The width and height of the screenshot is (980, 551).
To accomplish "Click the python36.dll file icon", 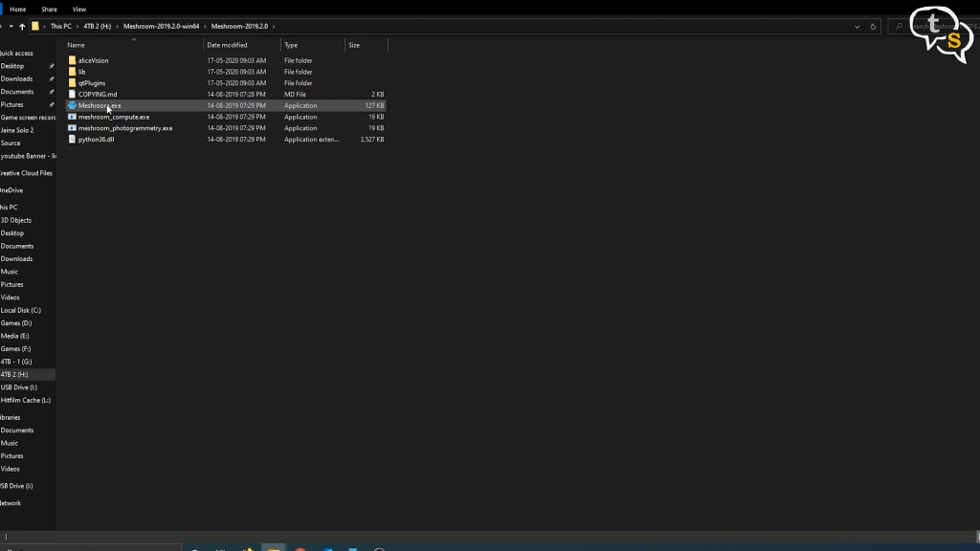I will [72, 140].
